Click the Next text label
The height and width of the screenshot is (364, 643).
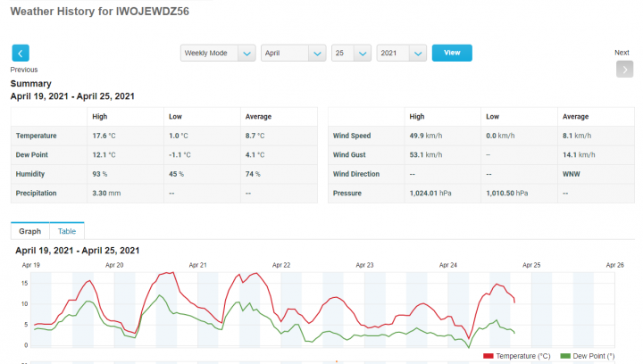pos(622,53)
